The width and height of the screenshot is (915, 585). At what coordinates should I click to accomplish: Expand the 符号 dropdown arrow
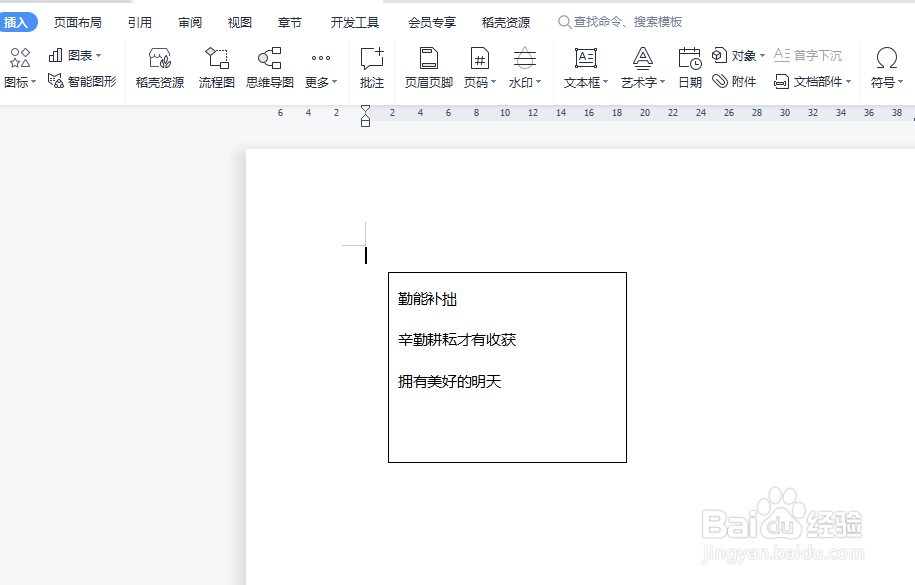pyautogui.click(x=900, y=82)
